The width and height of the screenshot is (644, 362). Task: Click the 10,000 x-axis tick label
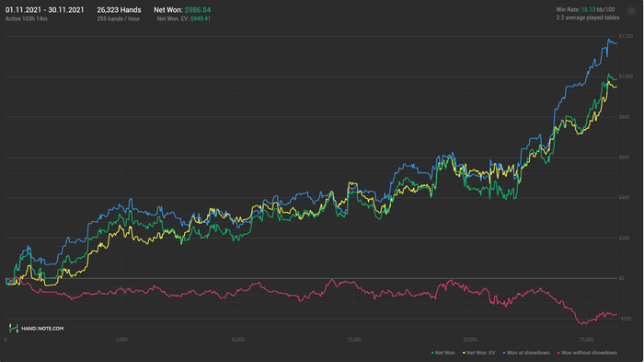237,340
